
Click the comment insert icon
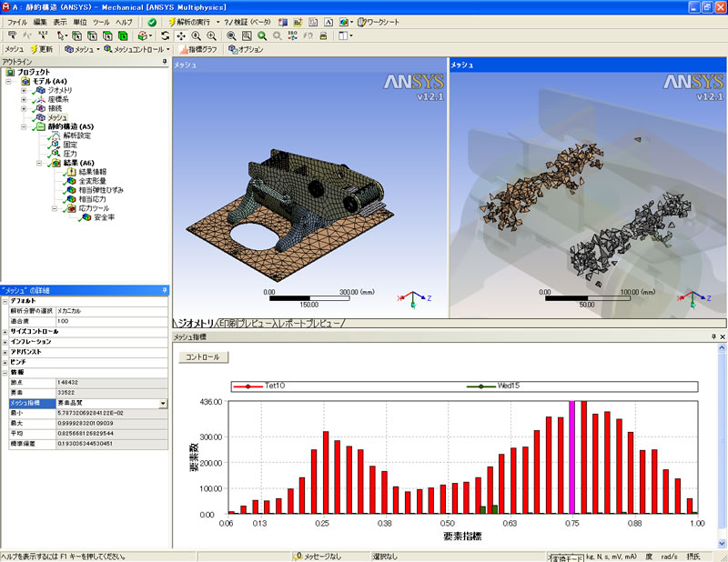(298, 22)
